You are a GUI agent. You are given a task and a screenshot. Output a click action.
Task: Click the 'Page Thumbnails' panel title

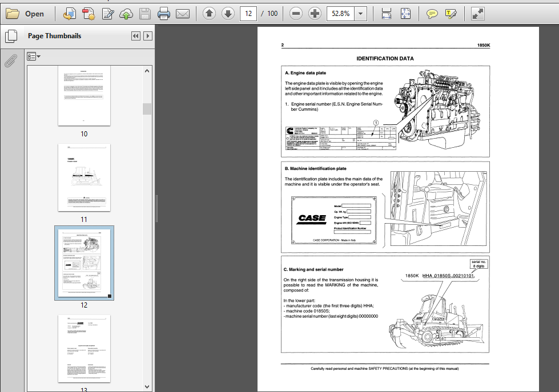pyautogui.click(x=55, y=36)
